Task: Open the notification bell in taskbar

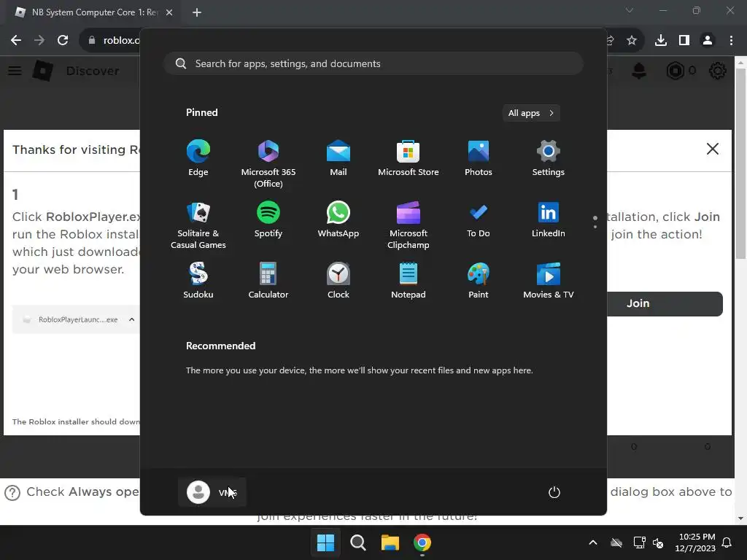Action: [x=727, y=542]
